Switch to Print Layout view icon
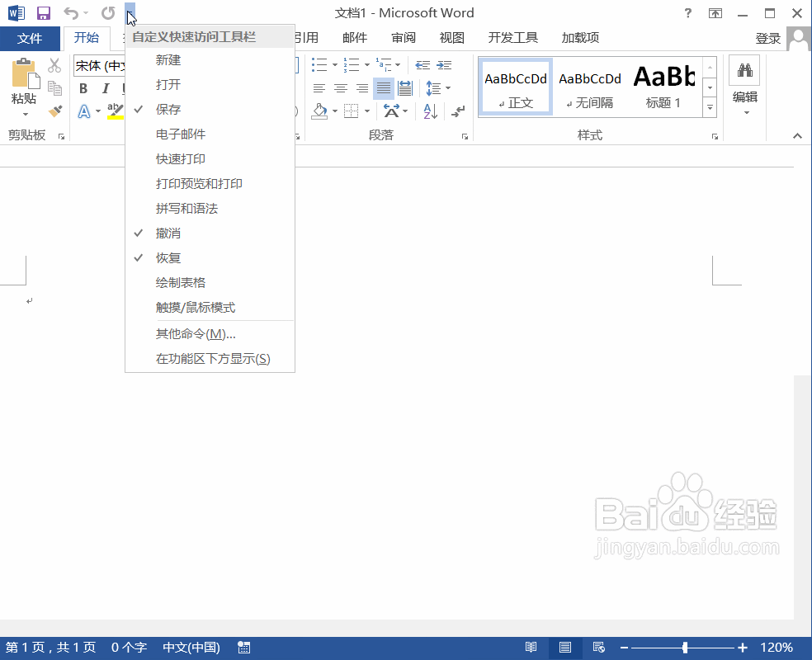812x660 pixels. [x=565, y=647]
